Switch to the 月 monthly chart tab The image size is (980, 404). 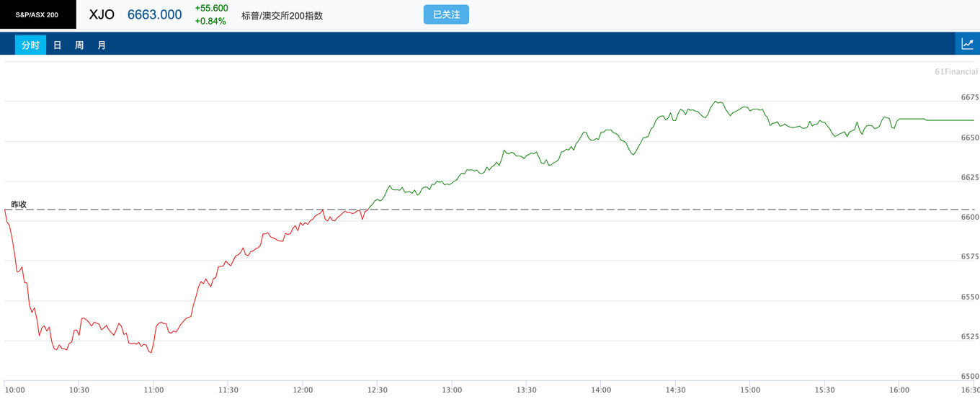[102, 45]
